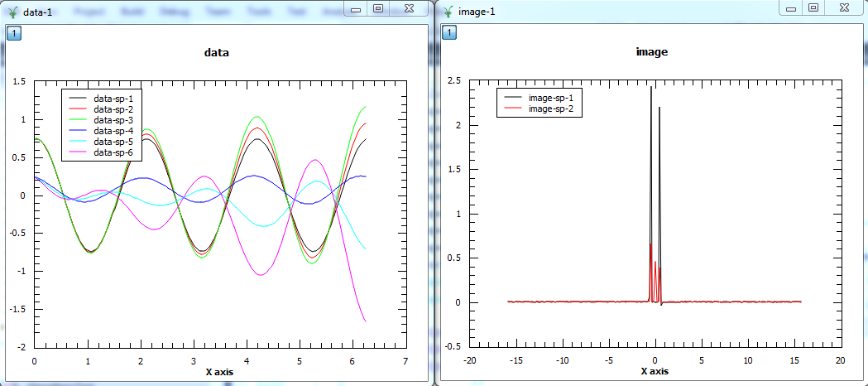Image resolution: width=868 pixels, height=386 pixels.
Task: Select data-sp-6 legend entry
Action: pyautogui.click(x=113, y=152)
